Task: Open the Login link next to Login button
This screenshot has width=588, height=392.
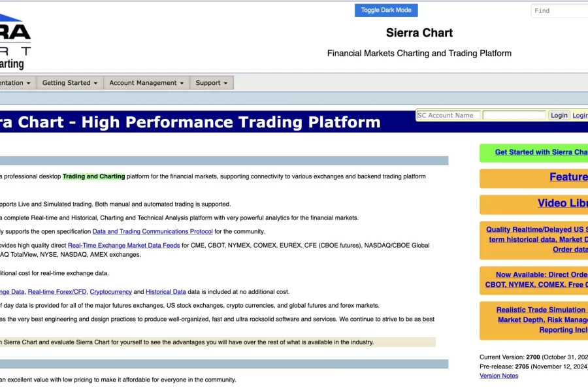Action: (580, 115)
